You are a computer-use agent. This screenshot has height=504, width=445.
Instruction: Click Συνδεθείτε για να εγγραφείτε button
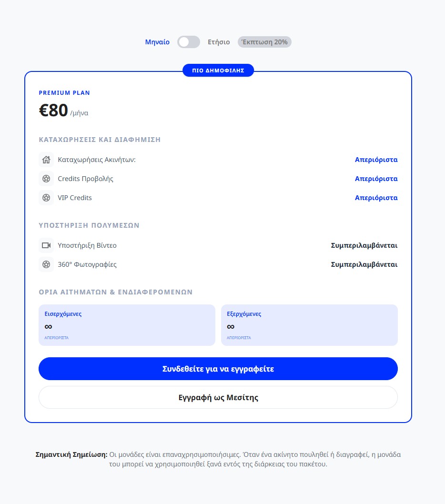(x=218, y=369)
